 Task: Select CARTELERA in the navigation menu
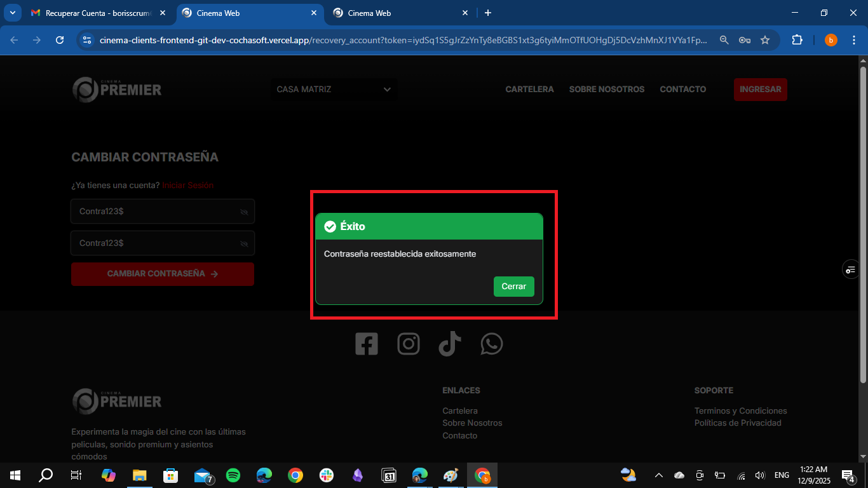coord(529,89)
